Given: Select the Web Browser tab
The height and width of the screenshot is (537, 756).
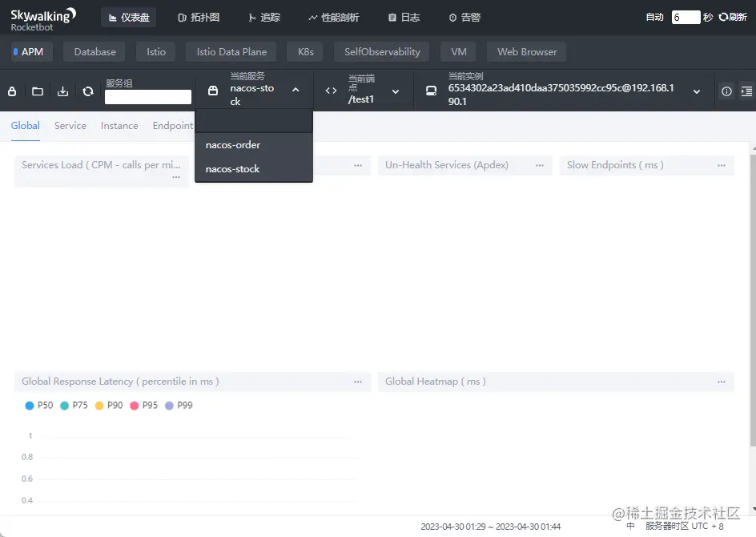Looking at the screenshot, I should pos(527,51).
